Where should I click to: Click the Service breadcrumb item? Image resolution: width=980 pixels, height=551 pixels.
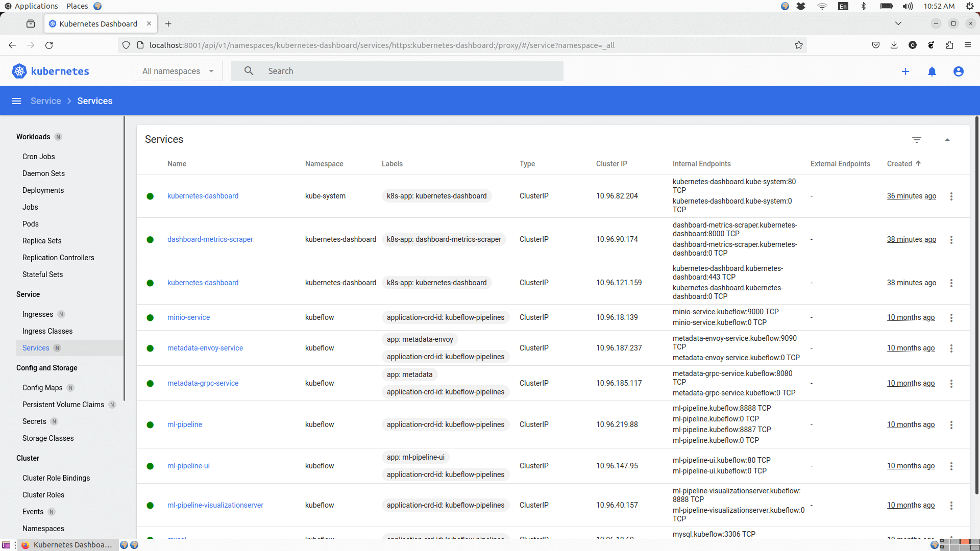(45, 101)
